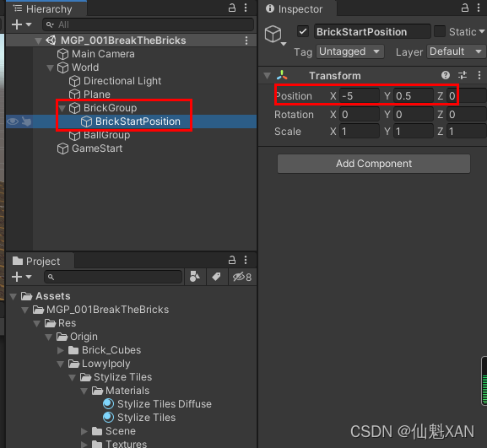The image size is (487, 448).
Task: Select the Stylize Tiles Diffuse material
Action: click(165, 404)
